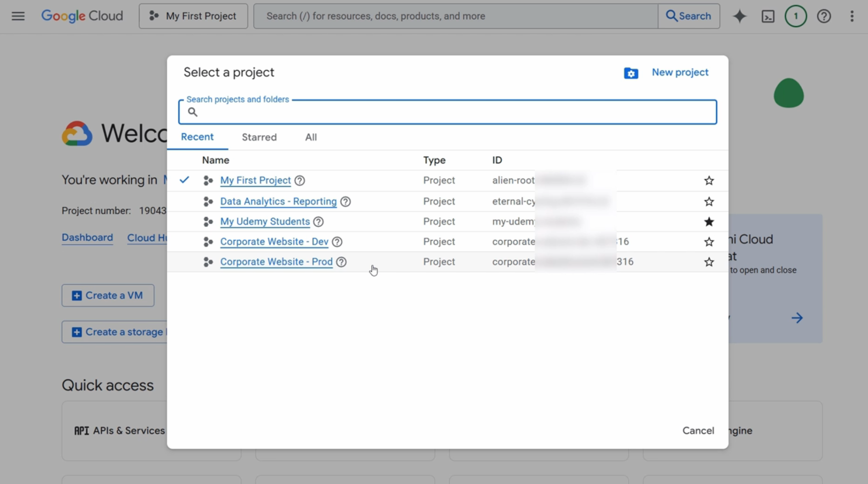Click project icon of My First Project row
868x484 pixels.
208,181
